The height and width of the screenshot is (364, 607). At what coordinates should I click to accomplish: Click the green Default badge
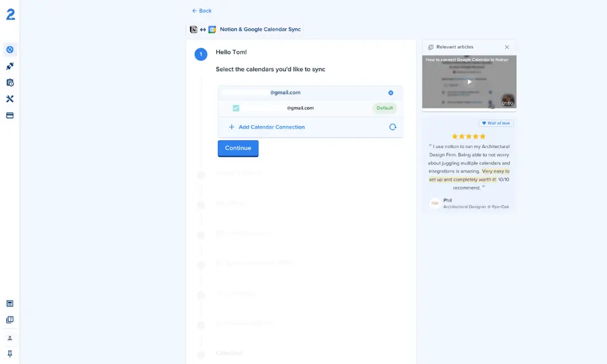[x=384, y=109]
